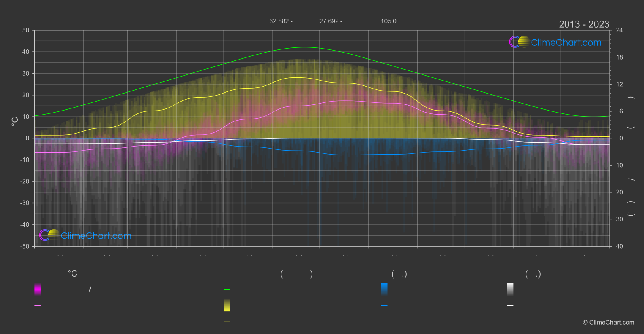Click the '-10' label on the left axis
This screenshot has width=644, height=334.
(x=25, y=160)
